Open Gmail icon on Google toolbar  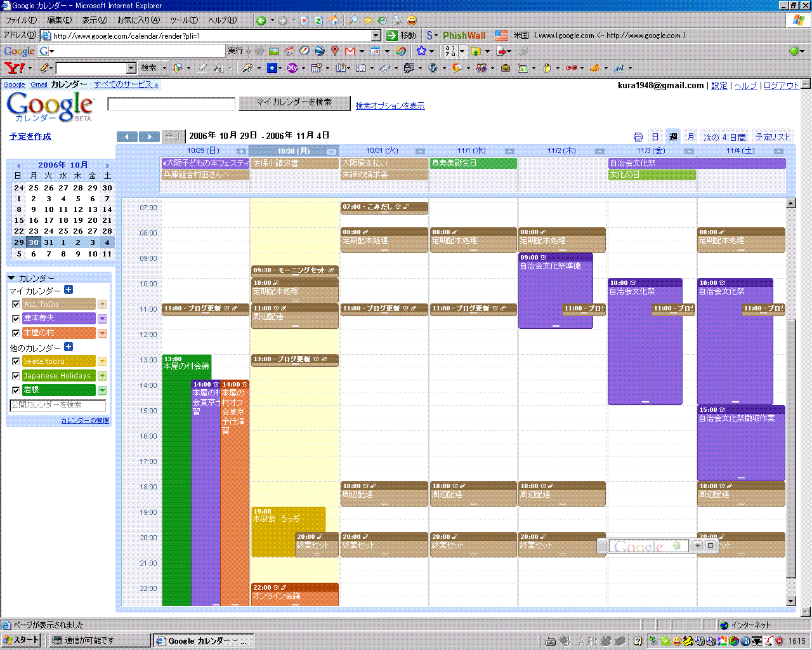tap(350, 51)
